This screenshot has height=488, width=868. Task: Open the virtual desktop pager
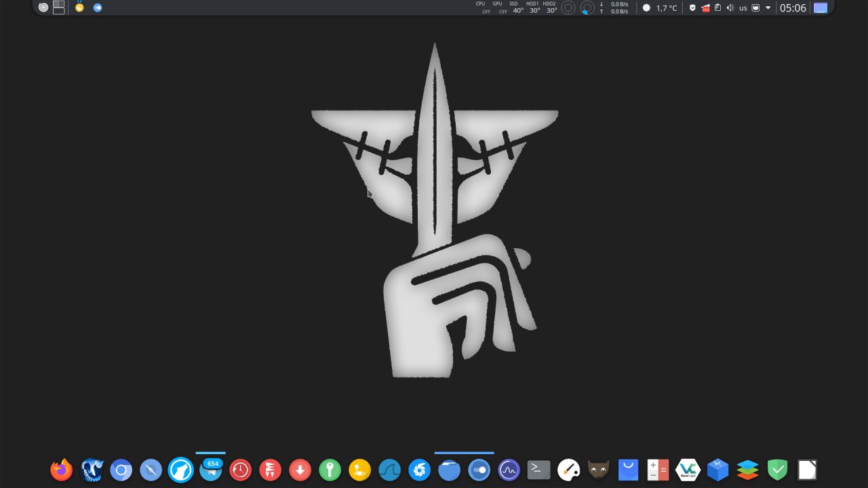tap(59, 7)
